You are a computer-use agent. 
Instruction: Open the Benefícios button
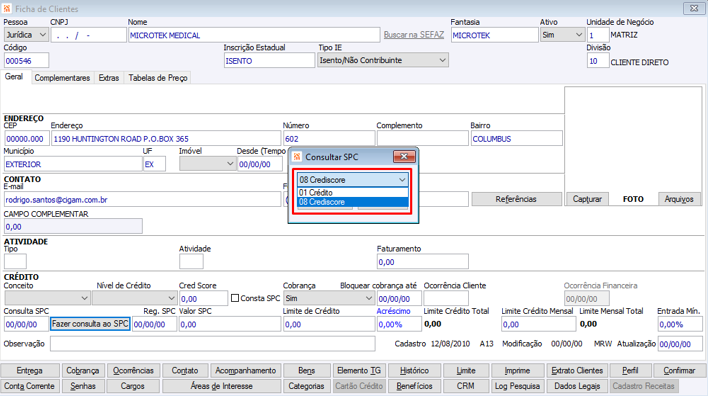414,386
